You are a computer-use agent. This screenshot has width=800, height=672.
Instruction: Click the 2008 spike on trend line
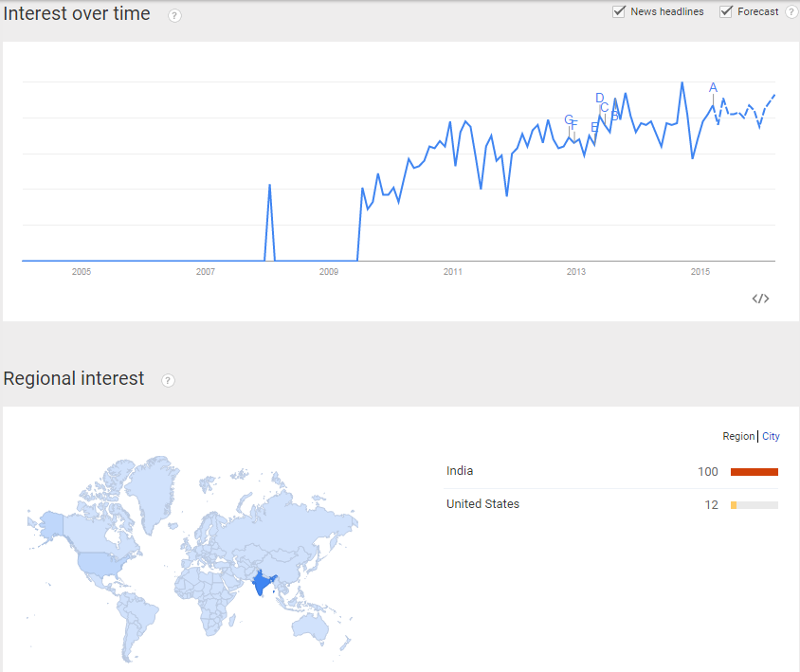270,185
